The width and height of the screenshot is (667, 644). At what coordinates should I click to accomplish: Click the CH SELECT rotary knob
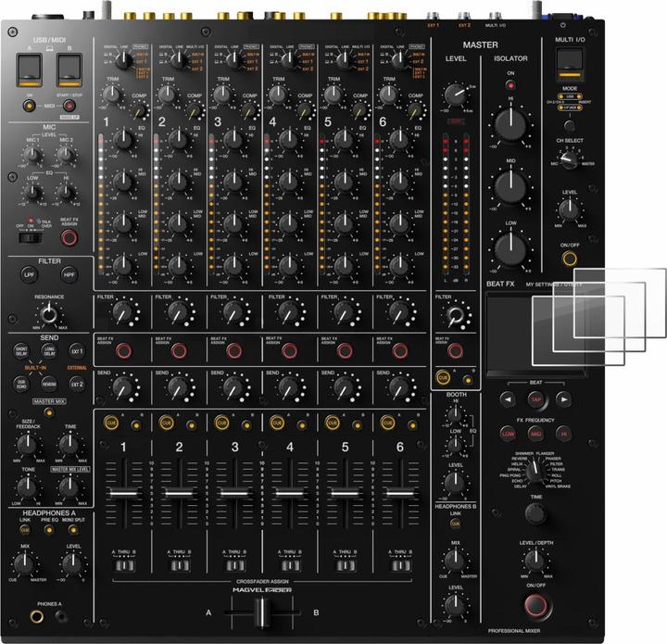[569, 164]
